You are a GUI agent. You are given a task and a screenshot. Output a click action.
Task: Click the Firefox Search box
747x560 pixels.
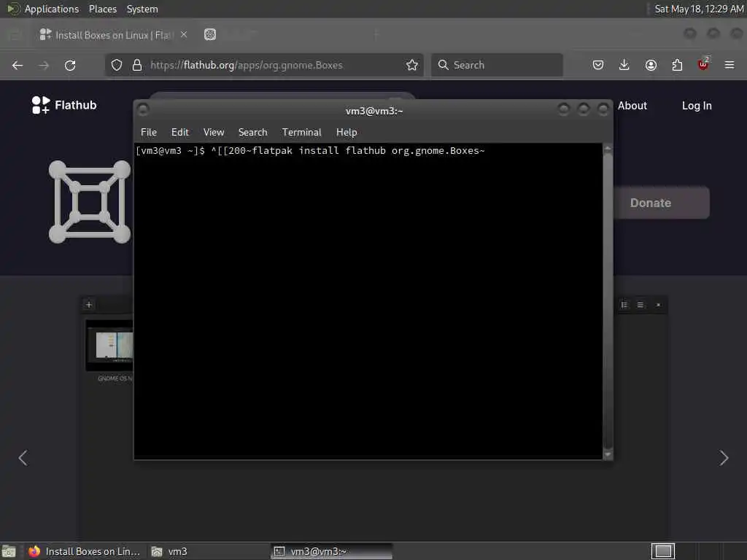[x=497, y=65]
